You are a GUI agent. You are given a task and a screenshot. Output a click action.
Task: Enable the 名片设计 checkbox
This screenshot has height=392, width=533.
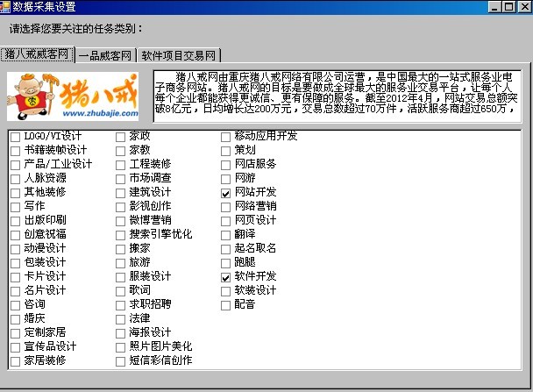pos(15,291)
